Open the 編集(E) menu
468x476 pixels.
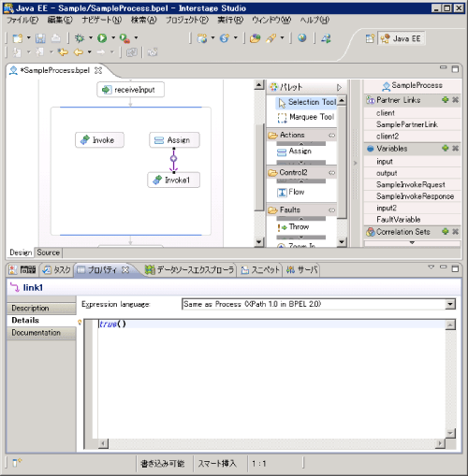coord(60,21)
